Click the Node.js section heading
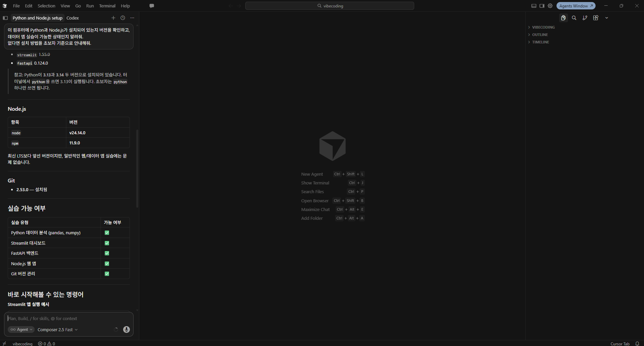Viewport: 644px width, 346px height. [17, 109]
